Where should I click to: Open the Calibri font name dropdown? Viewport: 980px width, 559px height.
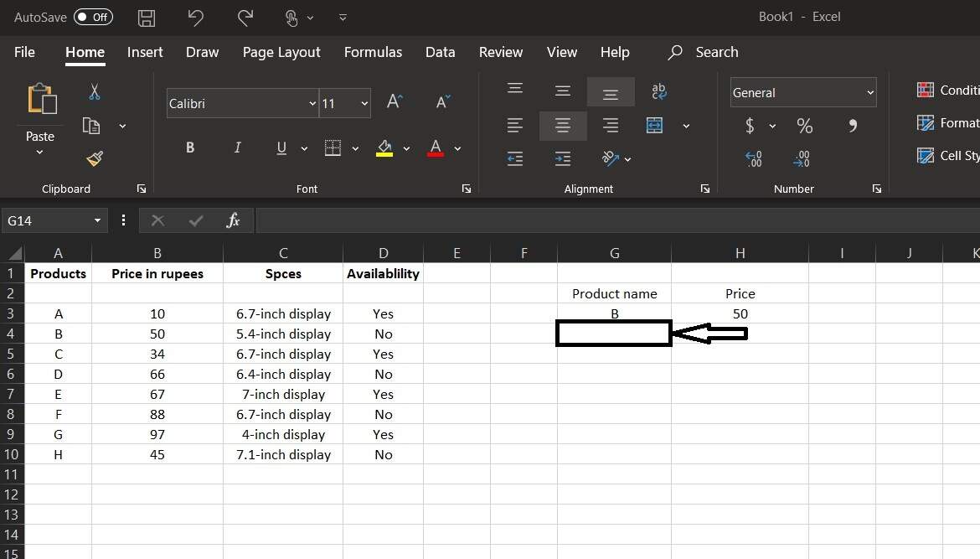click(312, 104)
